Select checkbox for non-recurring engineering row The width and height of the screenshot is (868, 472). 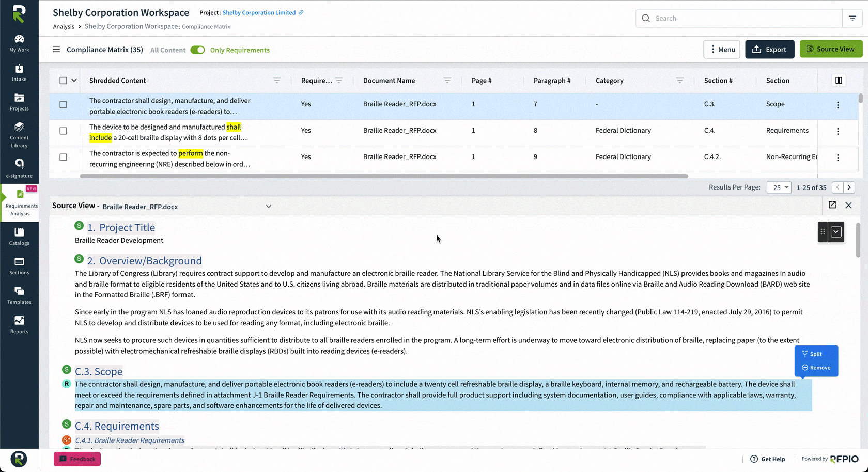(63, 157)
